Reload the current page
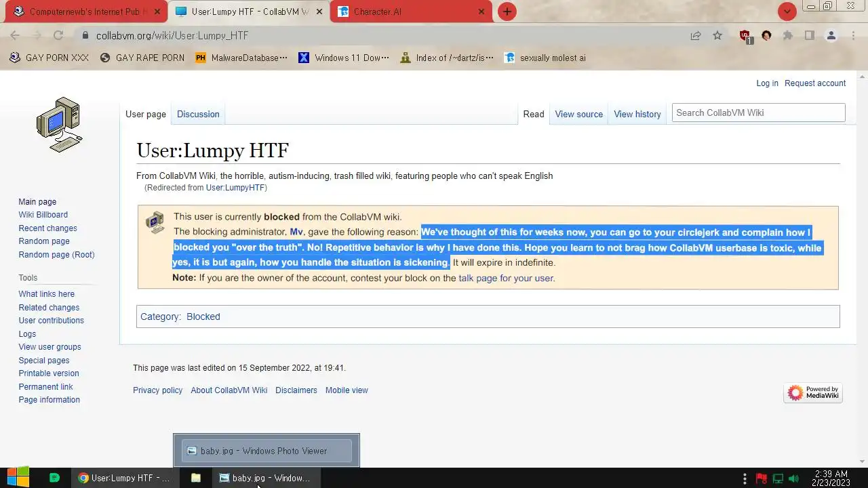The image size is (868, 488). 58,35
